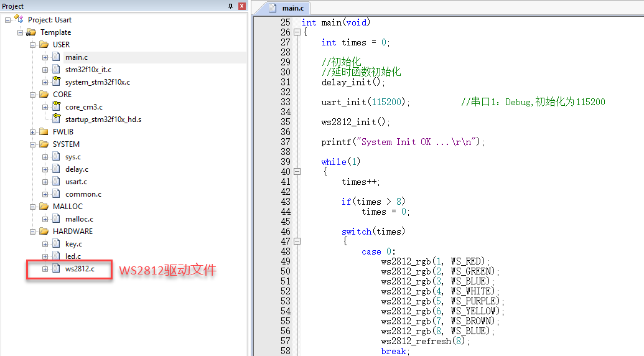Expand common.c file node

click(x=45, y=194)
